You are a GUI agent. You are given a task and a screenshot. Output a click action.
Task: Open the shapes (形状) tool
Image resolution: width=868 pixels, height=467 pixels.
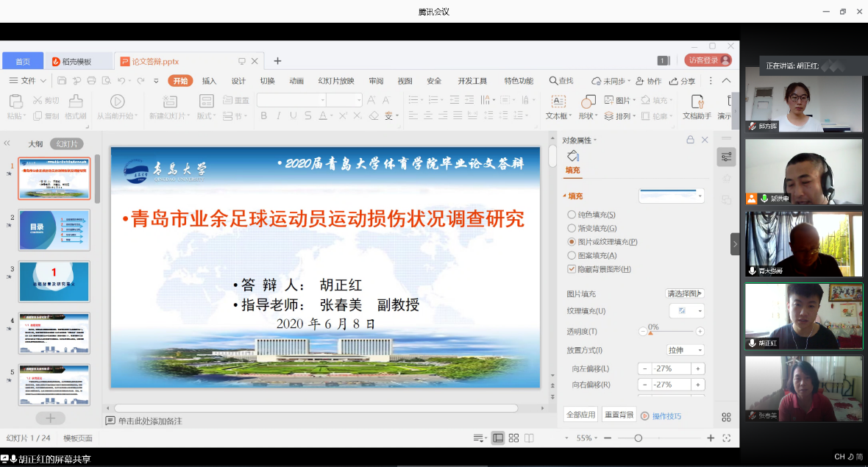pos(588,101)
